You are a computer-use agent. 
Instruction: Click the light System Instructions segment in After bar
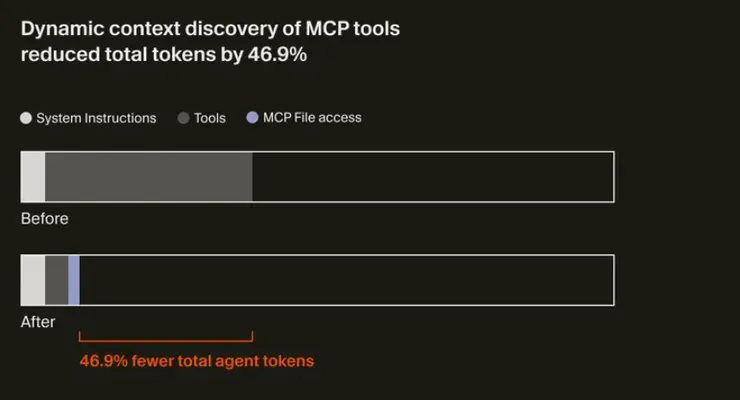click(33, 280)
